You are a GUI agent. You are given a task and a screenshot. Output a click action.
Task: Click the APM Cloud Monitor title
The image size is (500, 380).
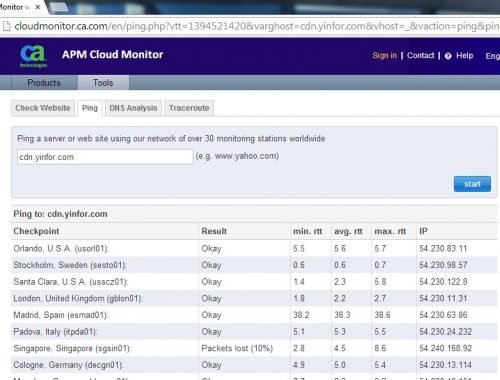pos(112,54)
